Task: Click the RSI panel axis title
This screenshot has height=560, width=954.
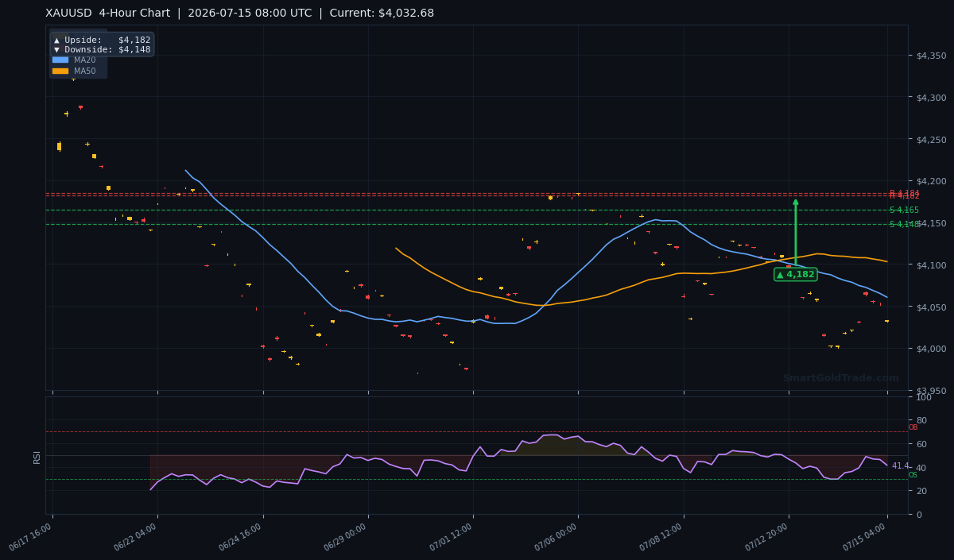Action: point(37,457)
